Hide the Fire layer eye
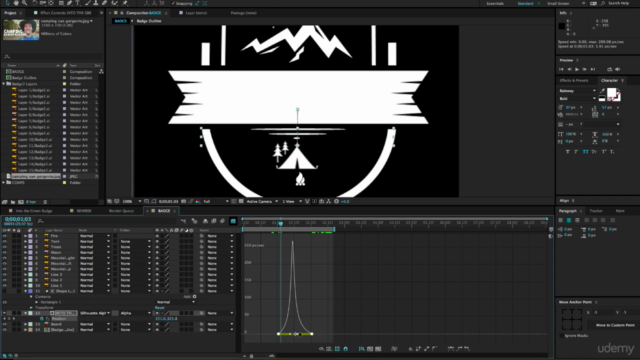This screenshot has width=640, height=360. tap(4, 236)
